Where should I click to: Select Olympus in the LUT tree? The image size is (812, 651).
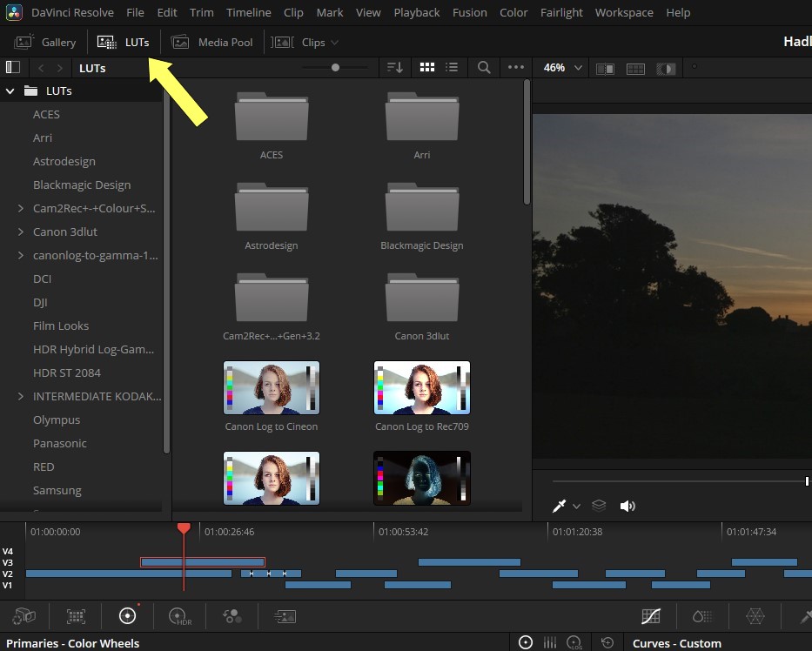57,420
